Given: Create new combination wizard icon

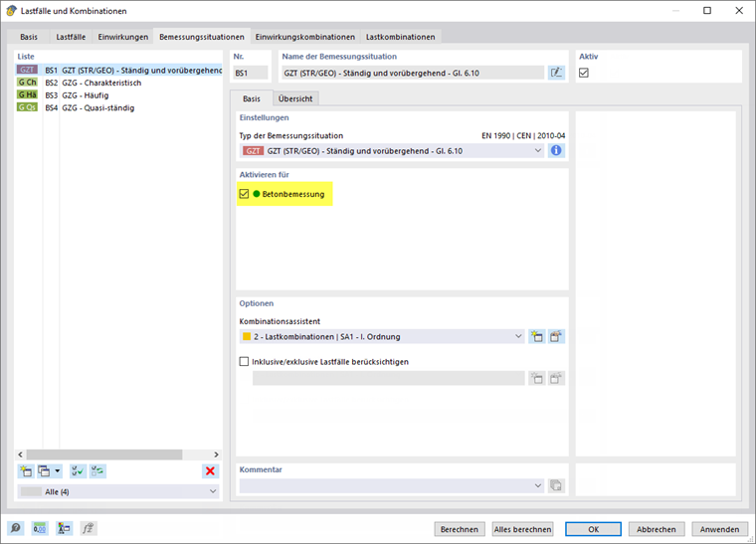Looking at the screenshot, I should click(x=536, y=336).
